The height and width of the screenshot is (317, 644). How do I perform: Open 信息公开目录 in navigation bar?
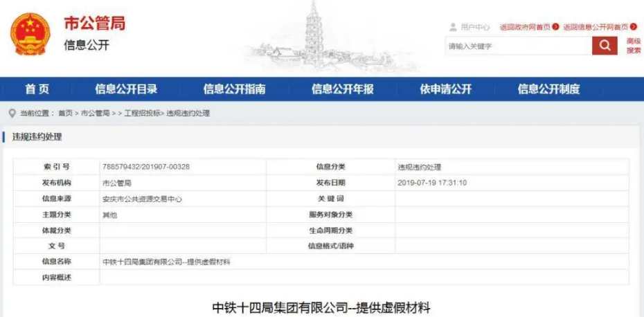[x=126, y=89]
